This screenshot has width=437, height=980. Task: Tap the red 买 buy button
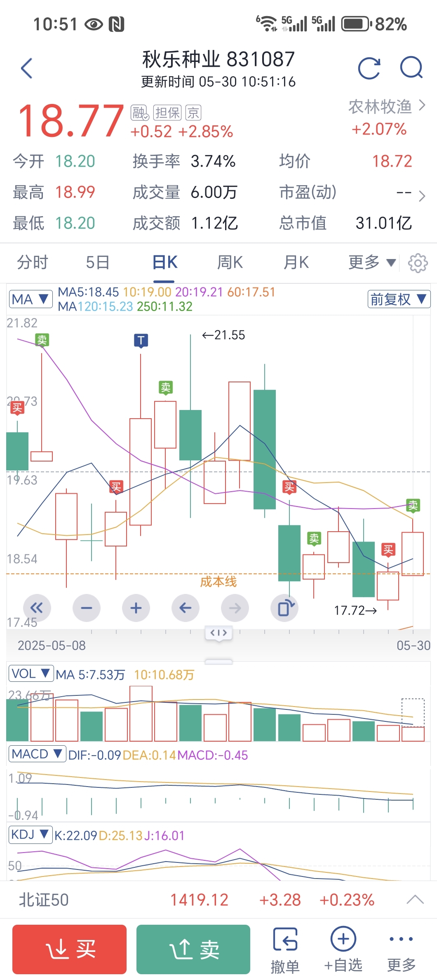click(69, 949)
